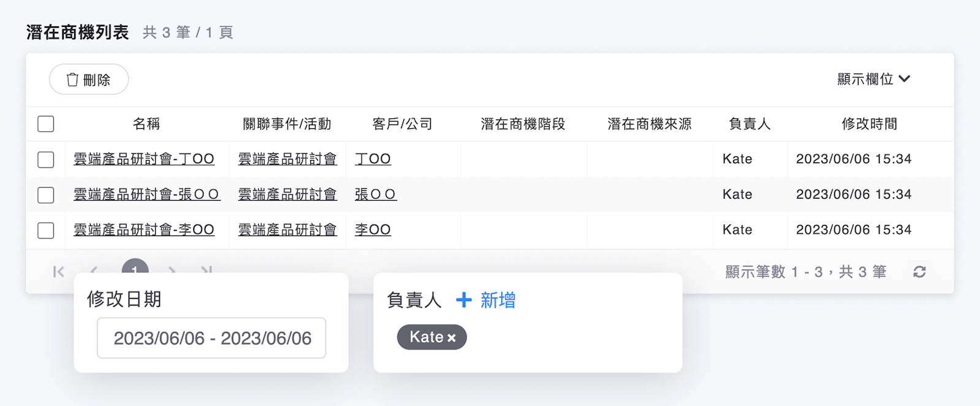Click the 潛在商機階段 column header

(x=523, y=124)
